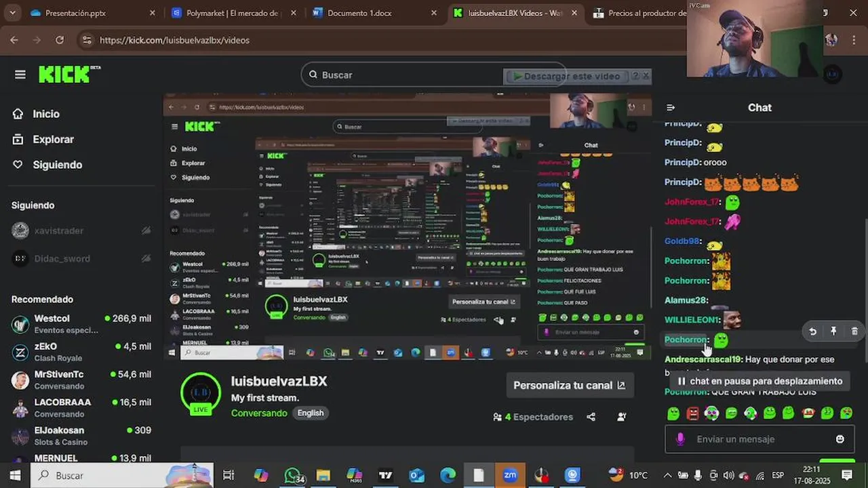
Task: Click Descargar este video button
Action: (x=566, y=76)
